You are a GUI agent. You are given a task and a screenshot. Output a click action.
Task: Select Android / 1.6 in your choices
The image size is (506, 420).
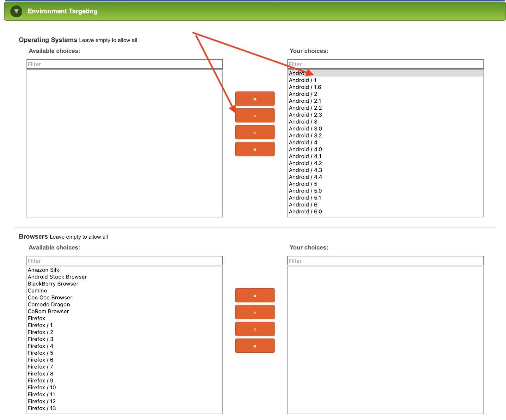(305, 87)
